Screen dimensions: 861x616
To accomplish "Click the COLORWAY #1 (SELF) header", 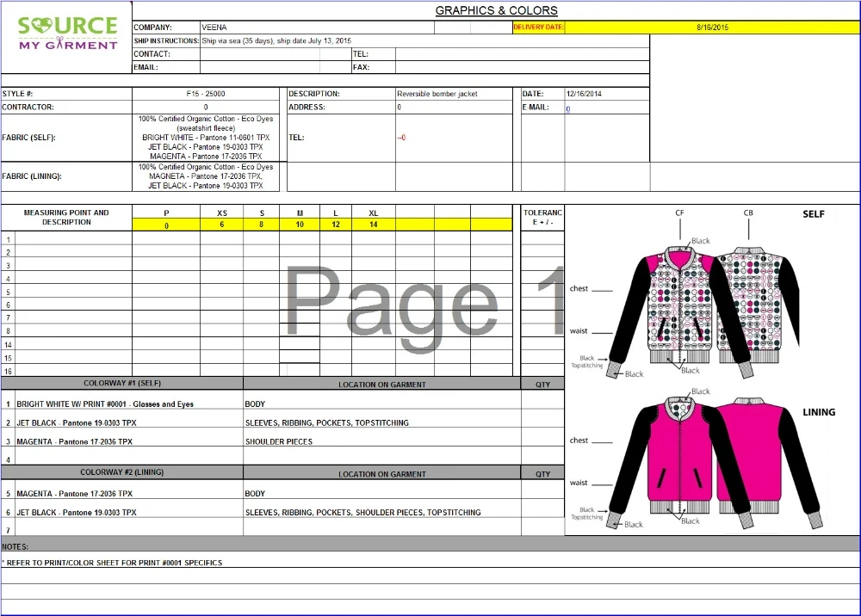I will click(x=122, y=384).
